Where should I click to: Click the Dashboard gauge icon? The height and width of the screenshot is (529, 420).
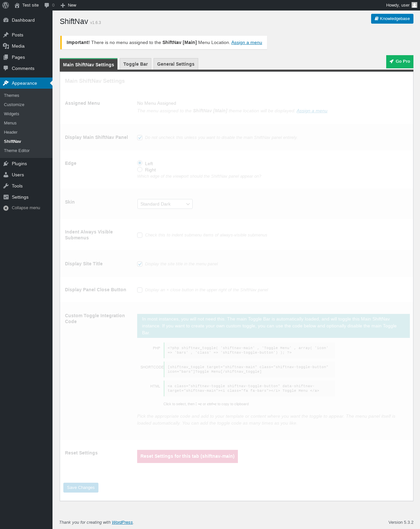[x=6, y=20]
